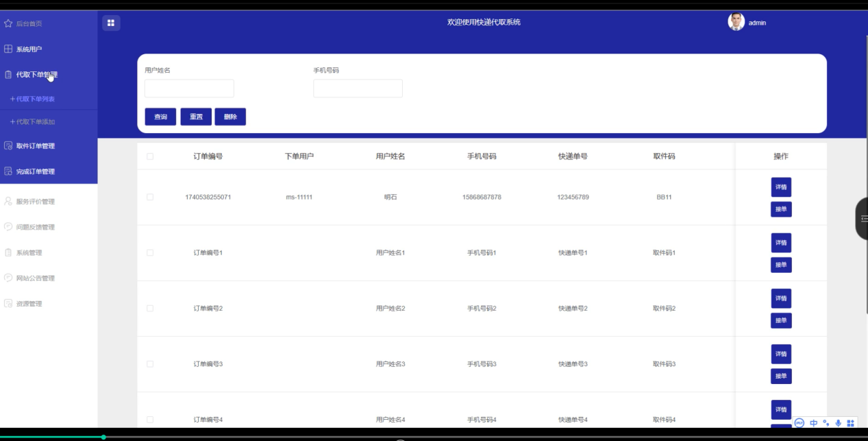
Task: Open 详情 for row 订单编号2
Action: pyautogui.click(x=781, y=298)
